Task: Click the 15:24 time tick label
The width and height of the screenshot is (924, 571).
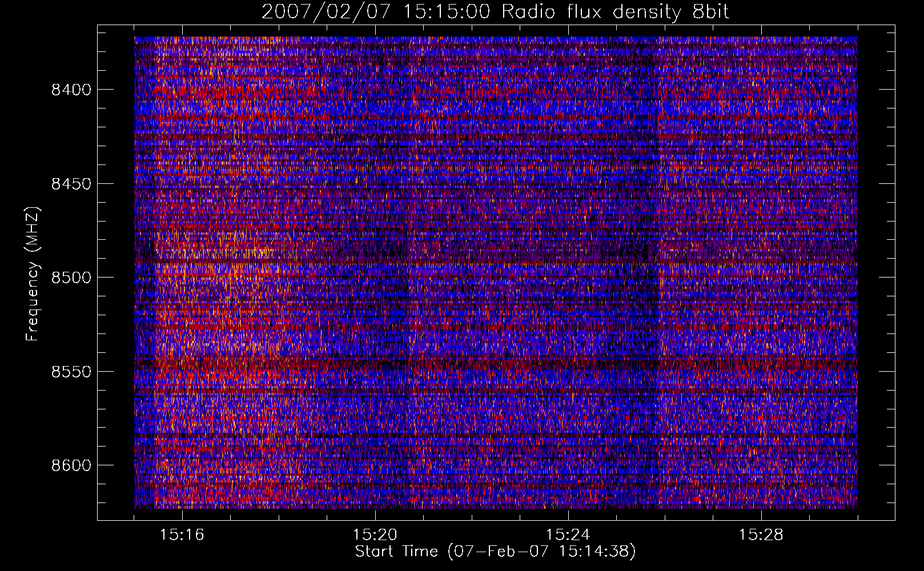Action: pos(568,535)
